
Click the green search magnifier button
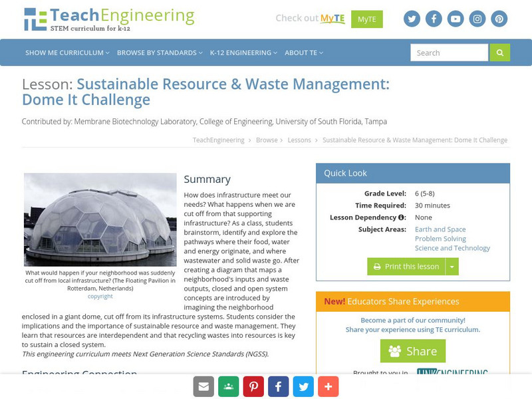click(x=499, y=52)
